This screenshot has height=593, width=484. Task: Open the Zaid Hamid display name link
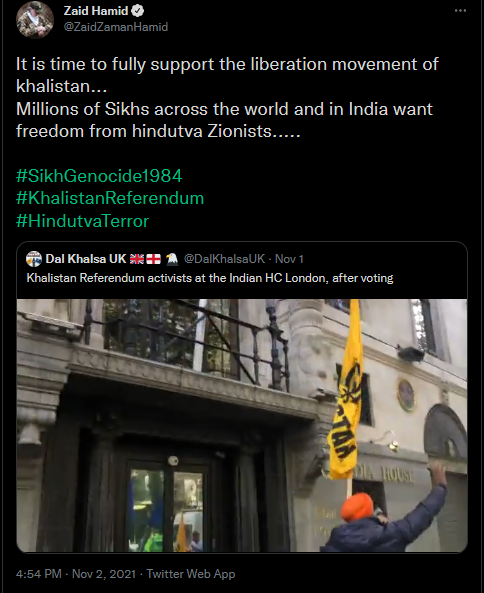tap(96, 11)
